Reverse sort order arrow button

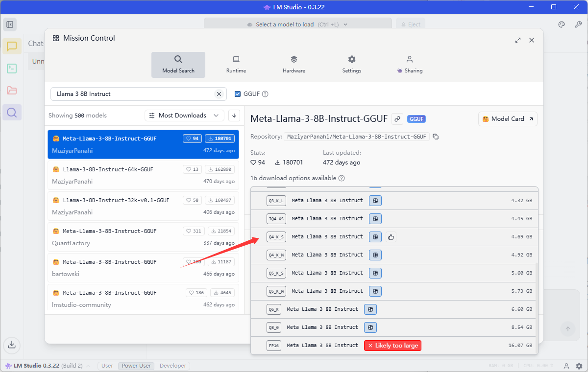[x=234, y=116]
